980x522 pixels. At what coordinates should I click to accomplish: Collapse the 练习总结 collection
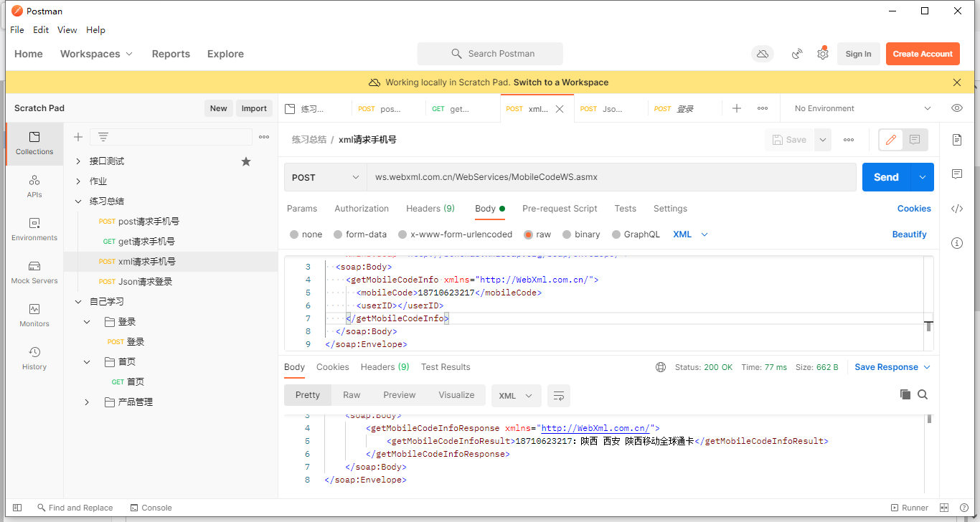point(78,201)
